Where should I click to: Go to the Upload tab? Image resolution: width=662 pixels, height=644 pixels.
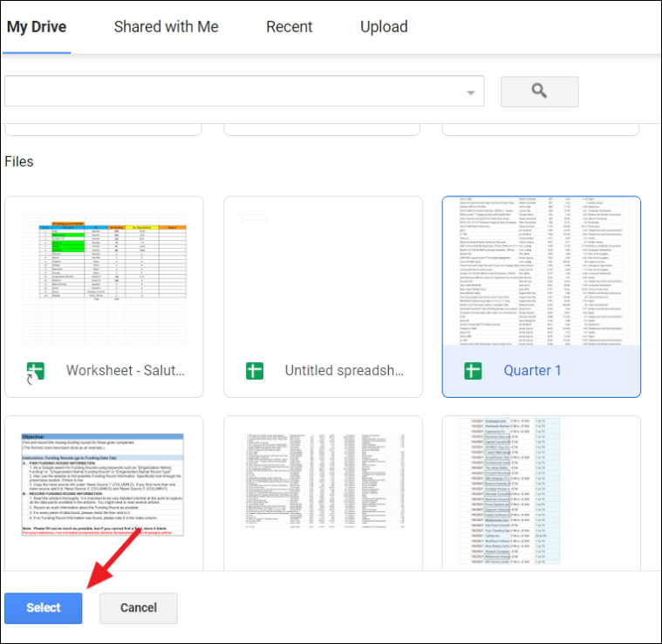pos(384,27)
